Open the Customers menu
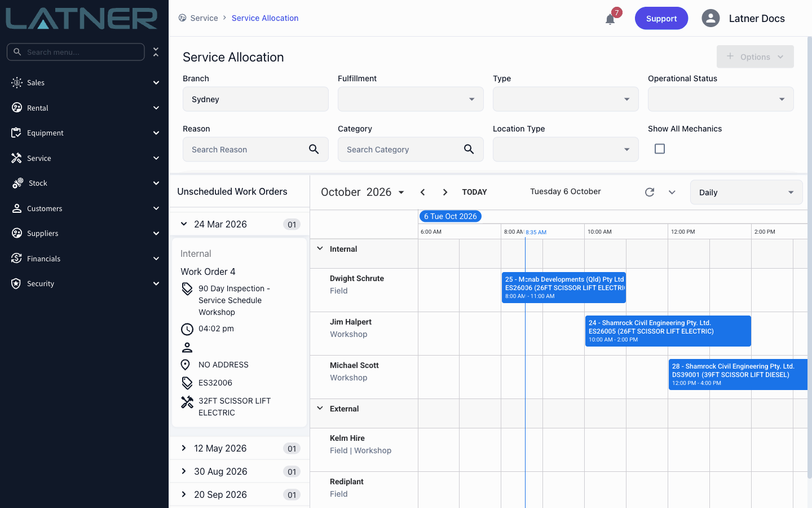This screenshot has height=508, width=812. point(85,208)
